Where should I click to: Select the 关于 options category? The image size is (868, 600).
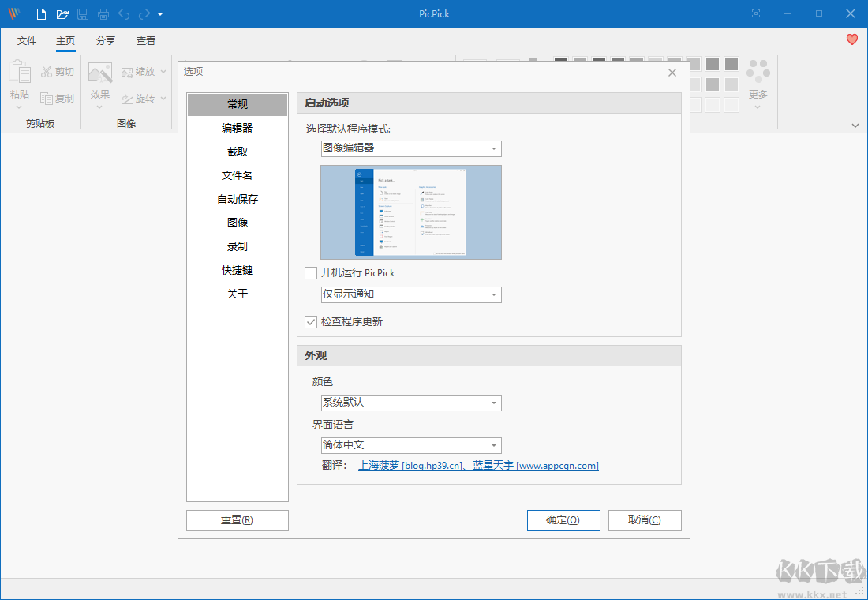tap(238, 294)
